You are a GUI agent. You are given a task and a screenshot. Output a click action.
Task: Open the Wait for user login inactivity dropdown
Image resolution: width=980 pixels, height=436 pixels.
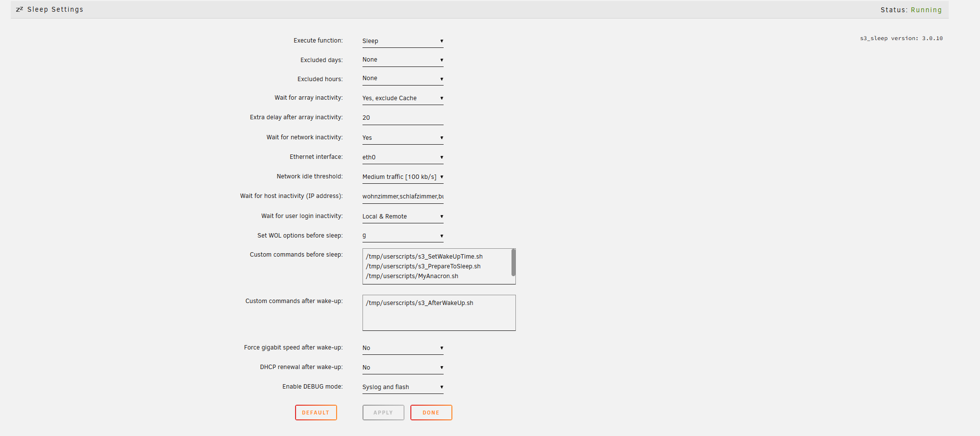click(403, 217)
